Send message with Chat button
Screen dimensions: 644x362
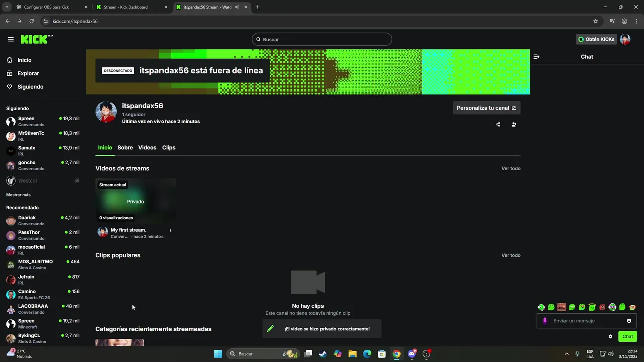tap(628, 337)
